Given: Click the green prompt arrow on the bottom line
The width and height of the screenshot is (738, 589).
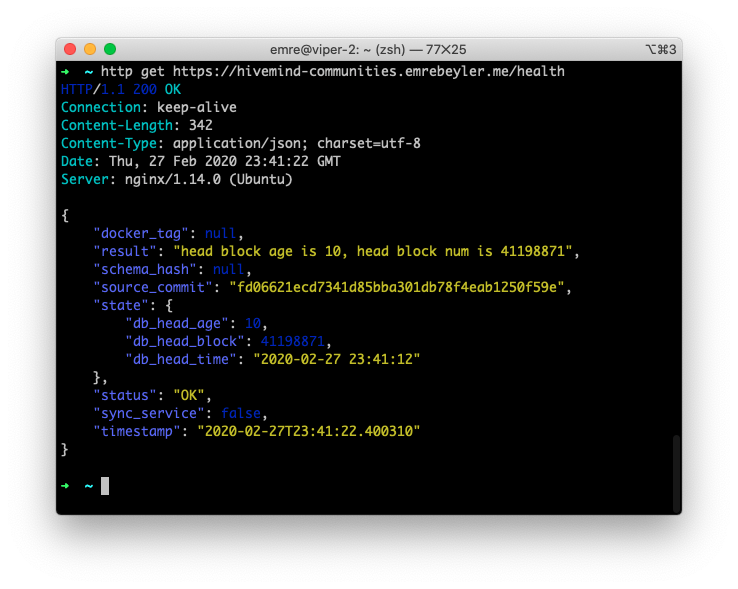Looking at the screenshot, I should [65, 485].
